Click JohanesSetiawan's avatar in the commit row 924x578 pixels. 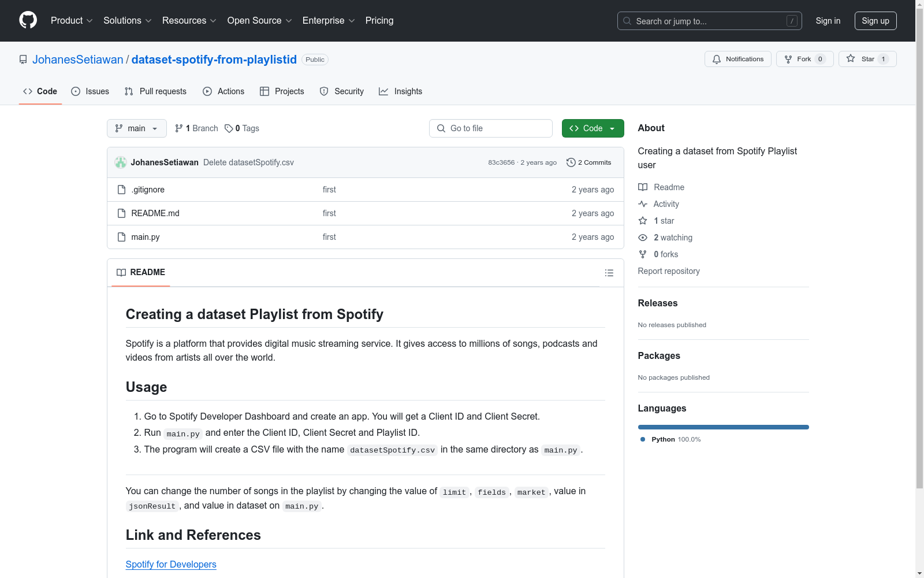tap(121, 162)
